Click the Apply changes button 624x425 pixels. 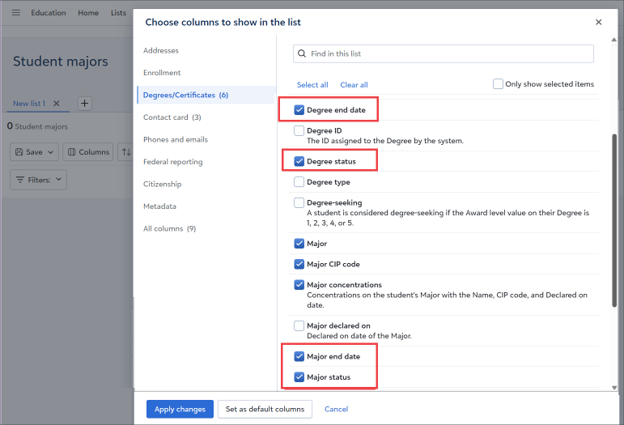point(180,409)
